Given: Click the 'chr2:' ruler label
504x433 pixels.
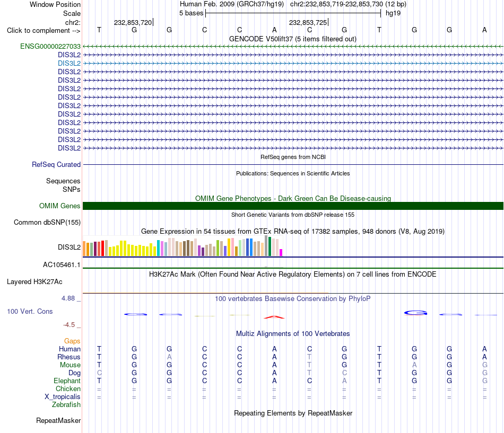Looking at the screenshot, I should pyautogui.click(x=73, y=22).
